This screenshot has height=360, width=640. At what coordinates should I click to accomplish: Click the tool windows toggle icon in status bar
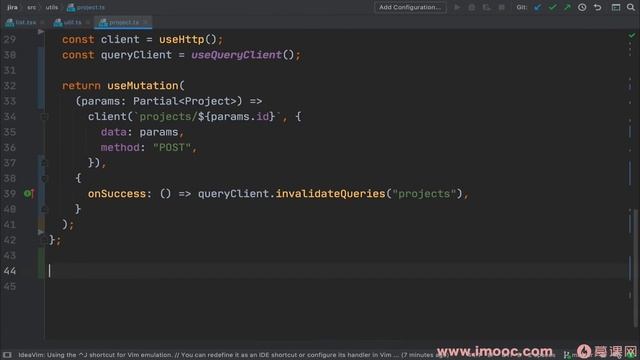coord(7,355)
